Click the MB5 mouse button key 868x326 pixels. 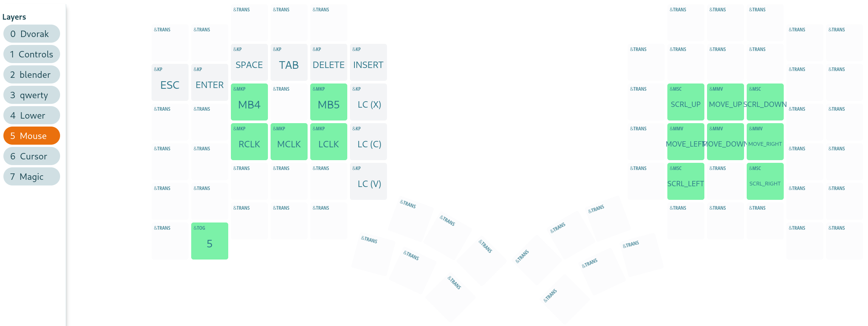click(329, 102)
